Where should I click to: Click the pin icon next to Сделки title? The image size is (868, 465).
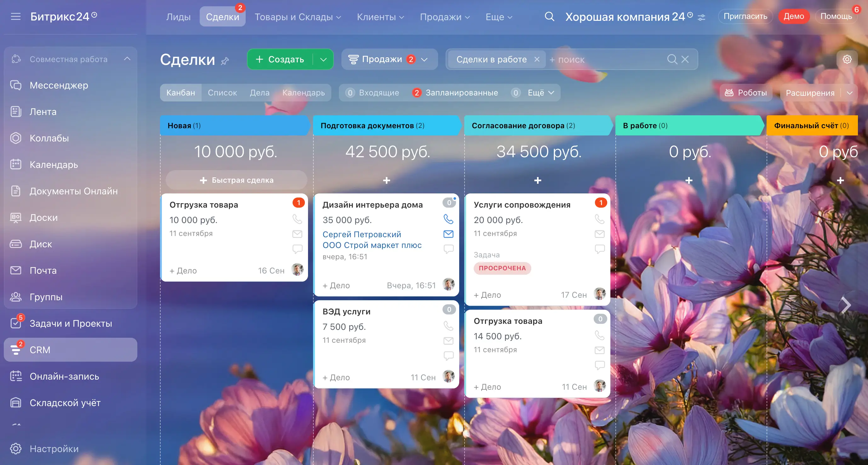click(x=225, y=61)
